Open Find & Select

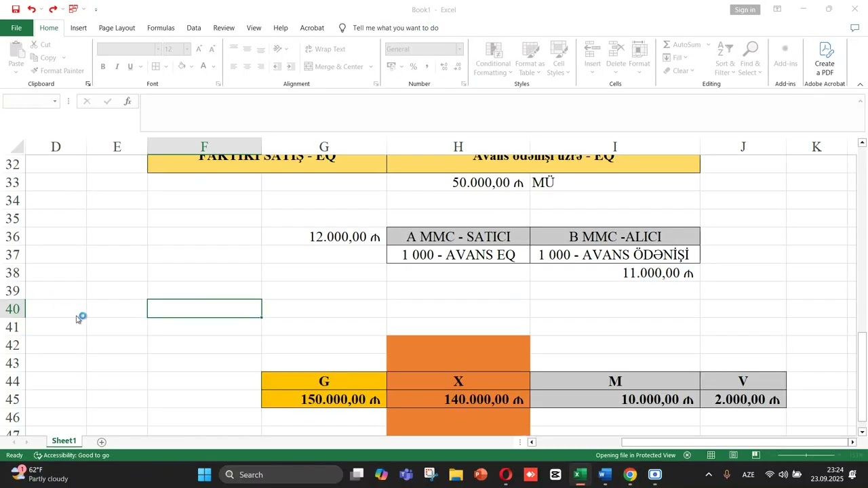pos(750,59)
